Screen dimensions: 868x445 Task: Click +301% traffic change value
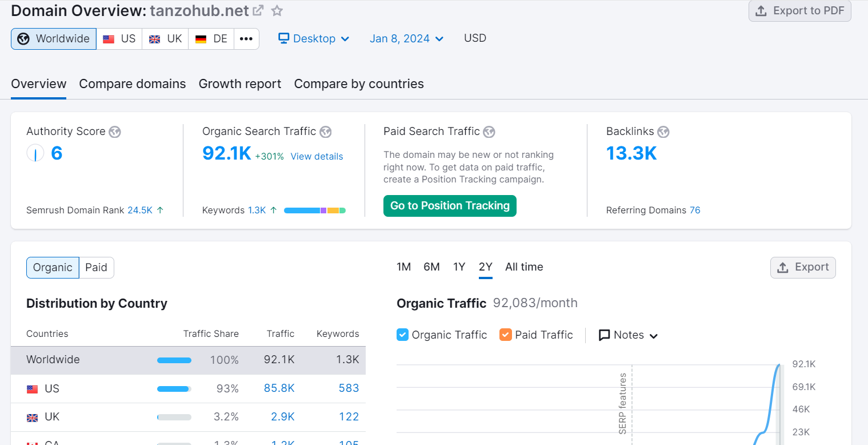point(269,157)
